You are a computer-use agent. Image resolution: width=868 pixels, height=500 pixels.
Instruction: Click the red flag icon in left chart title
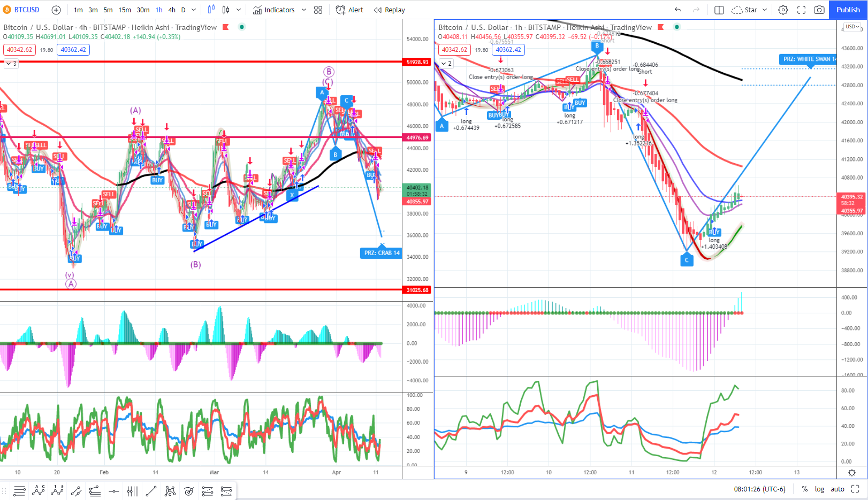pos(226,27)
